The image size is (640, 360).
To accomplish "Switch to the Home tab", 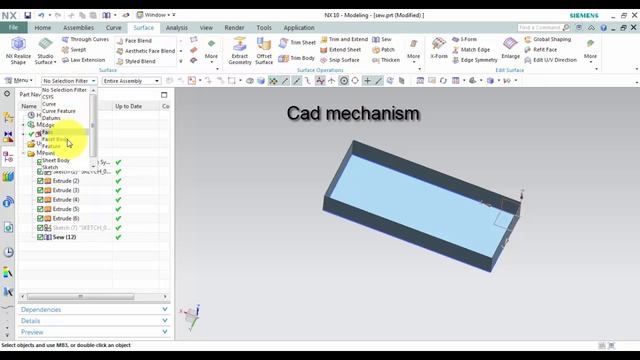I will point(43,28).
